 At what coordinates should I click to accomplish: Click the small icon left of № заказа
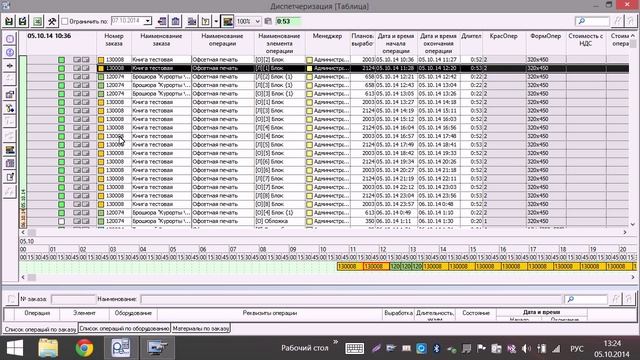pos(11,299)
